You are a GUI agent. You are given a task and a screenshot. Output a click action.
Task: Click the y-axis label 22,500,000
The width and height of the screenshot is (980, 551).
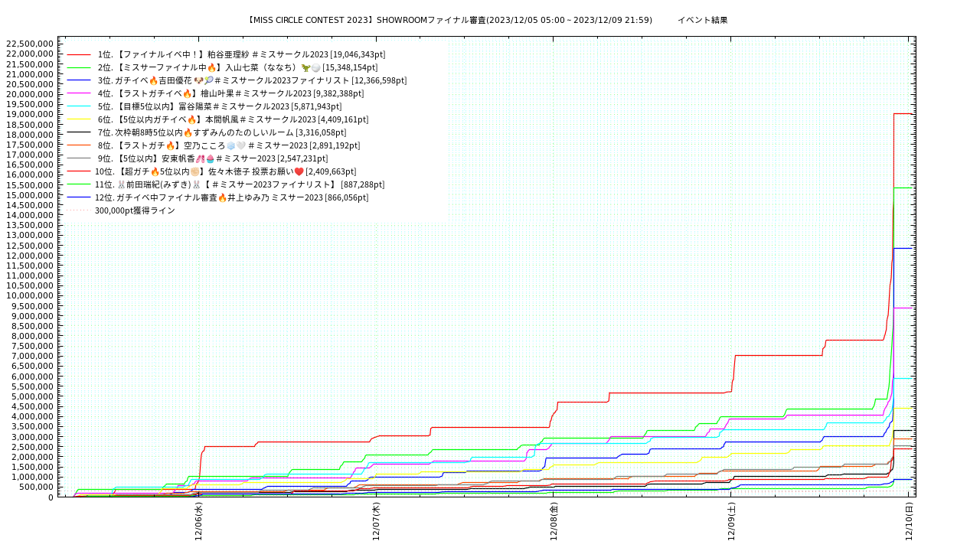pos(30,44)
